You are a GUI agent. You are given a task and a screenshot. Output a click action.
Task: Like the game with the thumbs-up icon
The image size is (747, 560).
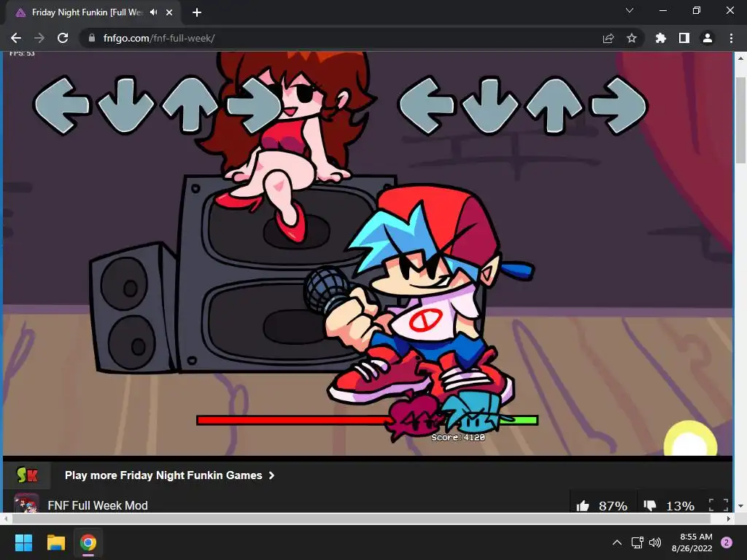click(583, 506)
